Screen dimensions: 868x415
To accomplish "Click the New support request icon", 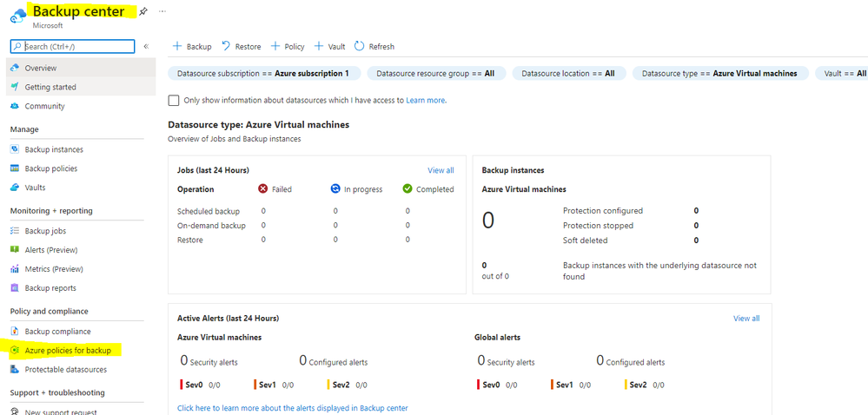I will click(15, 412).
